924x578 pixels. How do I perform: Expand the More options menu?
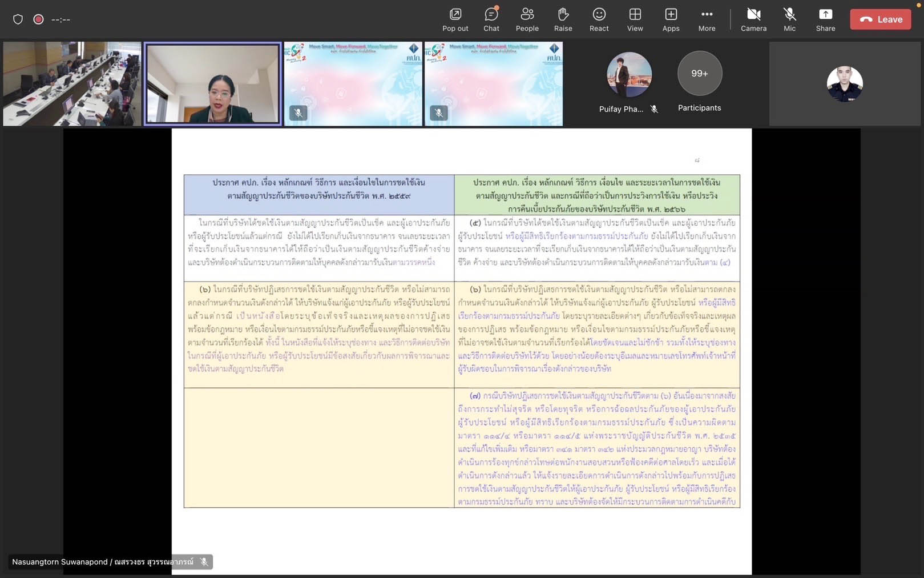[707, 19]
